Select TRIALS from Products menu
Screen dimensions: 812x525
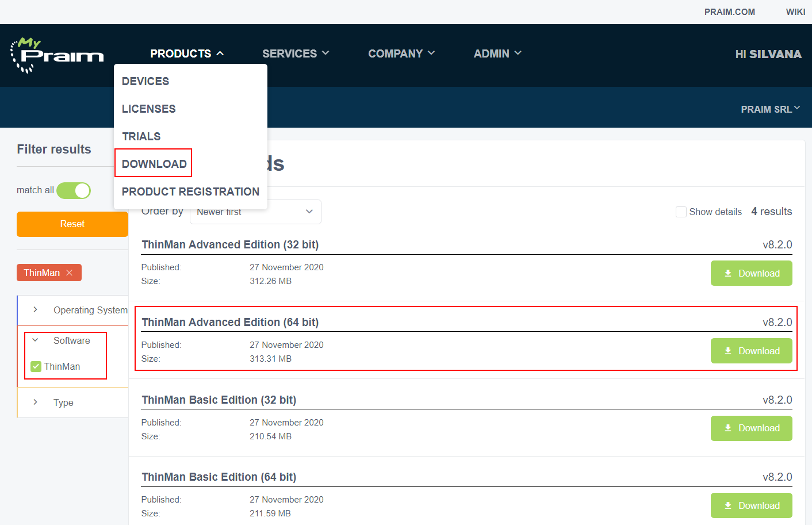point(141,136)
